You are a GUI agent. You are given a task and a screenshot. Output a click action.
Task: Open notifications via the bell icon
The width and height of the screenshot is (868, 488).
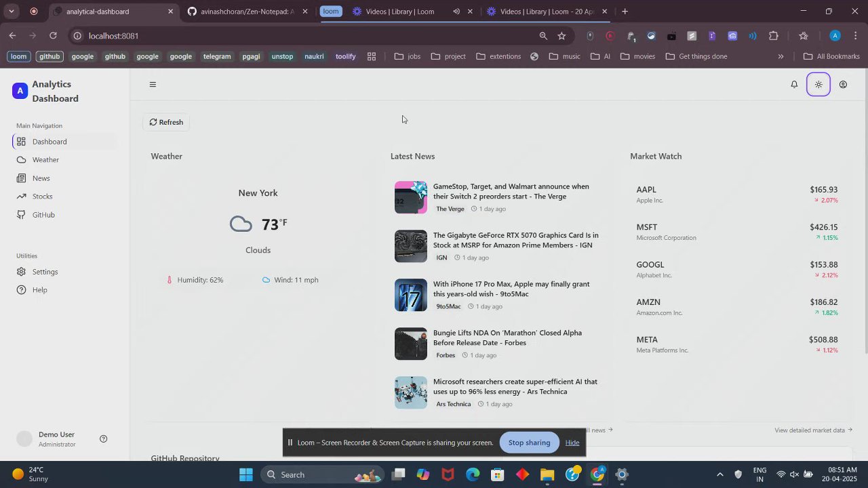pyautogui.click(x=794, y=85)
